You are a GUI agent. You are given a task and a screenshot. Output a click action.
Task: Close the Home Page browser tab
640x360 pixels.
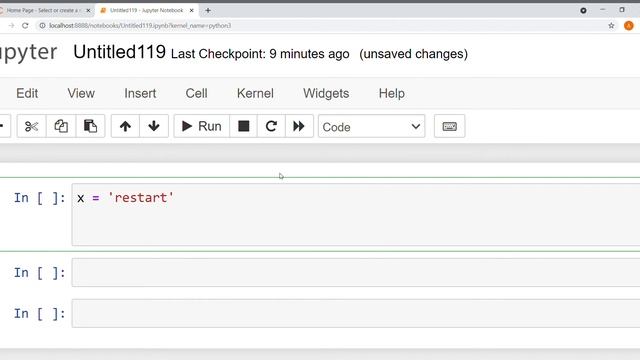coord(88,10)
